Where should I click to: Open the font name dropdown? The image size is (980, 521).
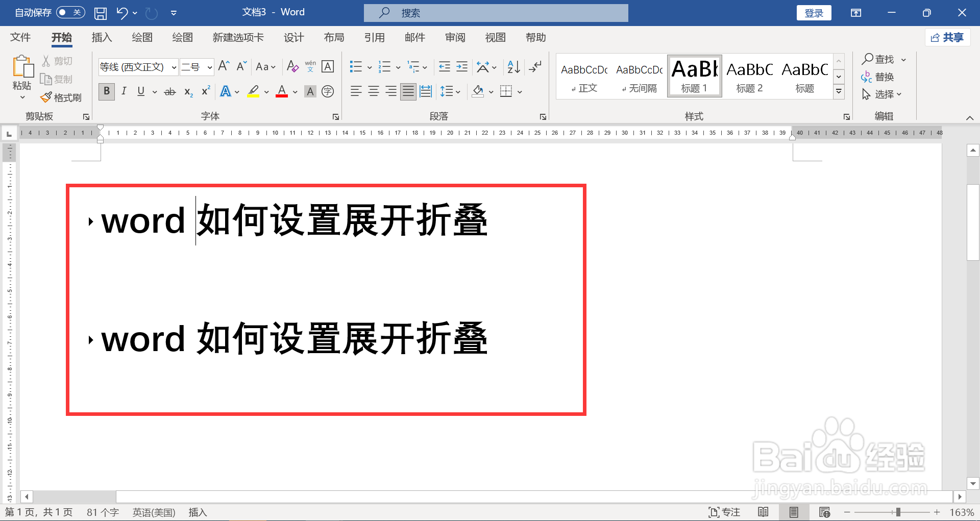point(174,67)
